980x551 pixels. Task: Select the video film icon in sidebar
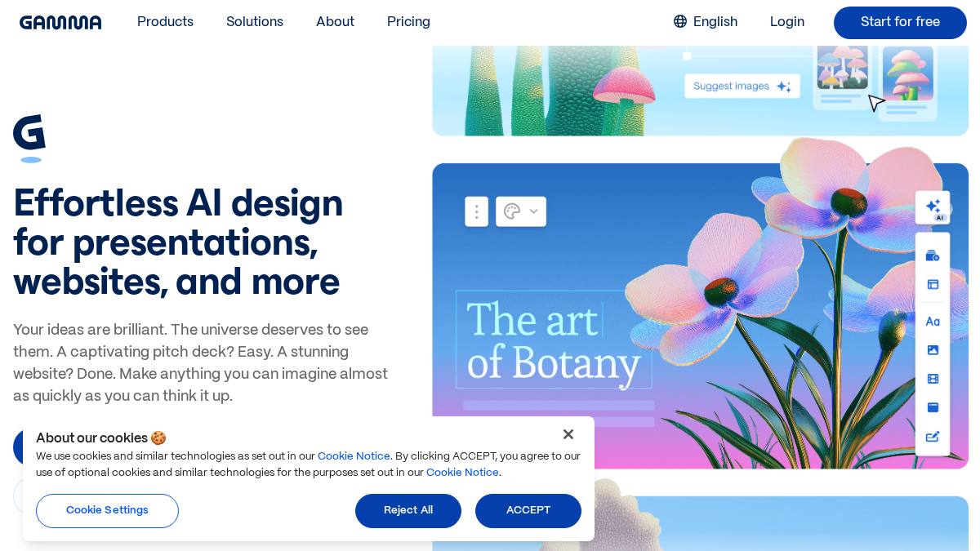point(933,379)
